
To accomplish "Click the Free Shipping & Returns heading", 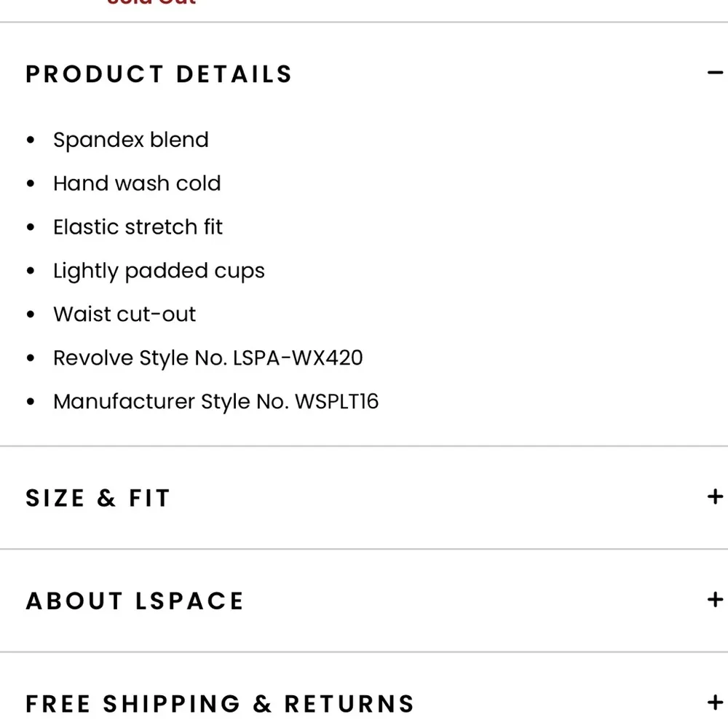I will [x=219, y=703].
